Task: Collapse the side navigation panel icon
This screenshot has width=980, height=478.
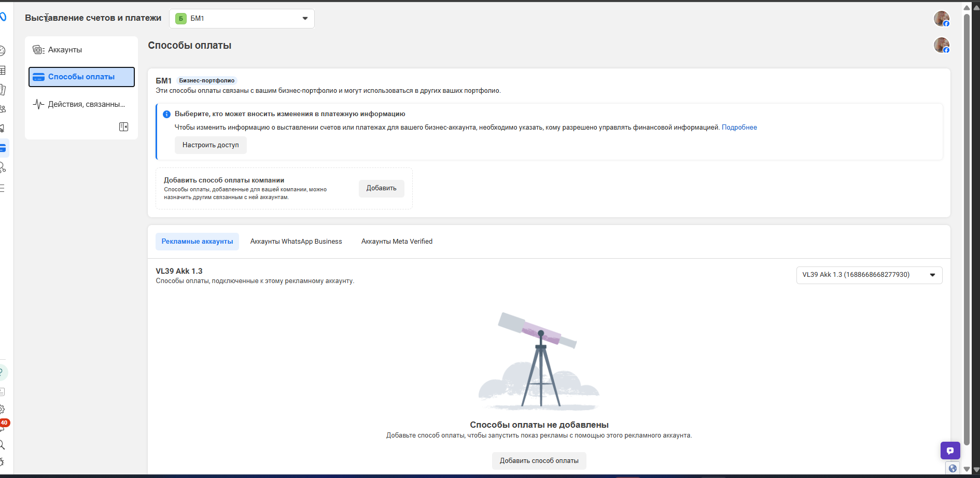Action: (123, 127)
